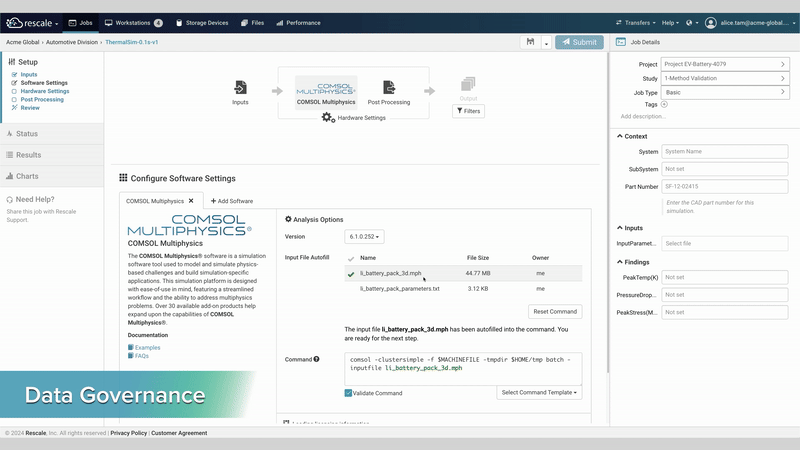Open the Hardware Settings setup step
Viewport: 800px width, 450px height.
point(45,91)
